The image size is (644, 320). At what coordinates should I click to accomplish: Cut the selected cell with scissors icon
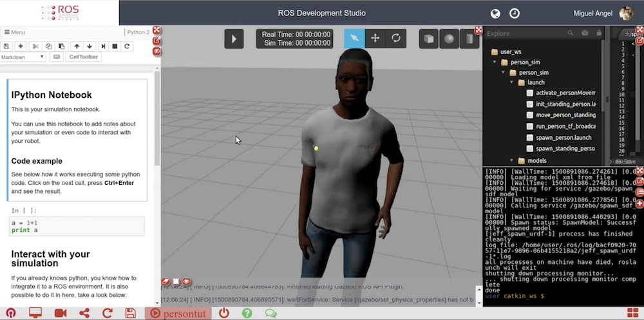pos(35,46)
